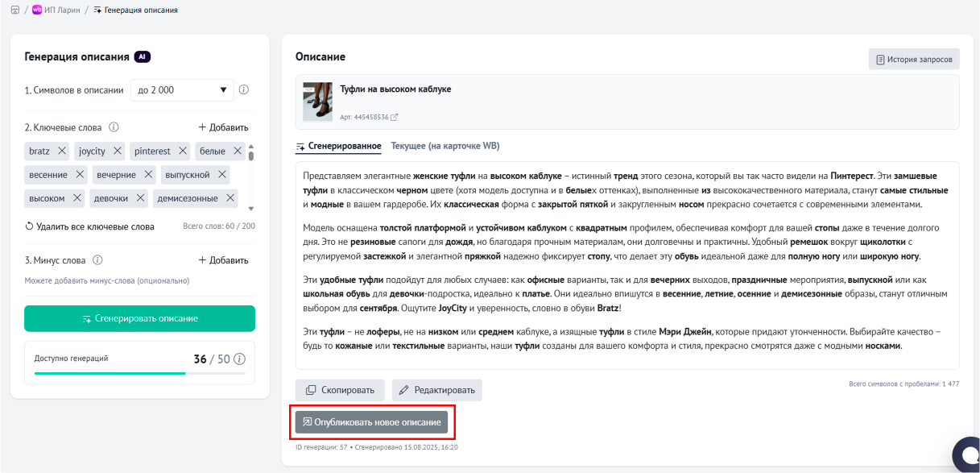Remove the девочки keyword tag
Screen dimensions: 980x473
(x=140, y=197)
